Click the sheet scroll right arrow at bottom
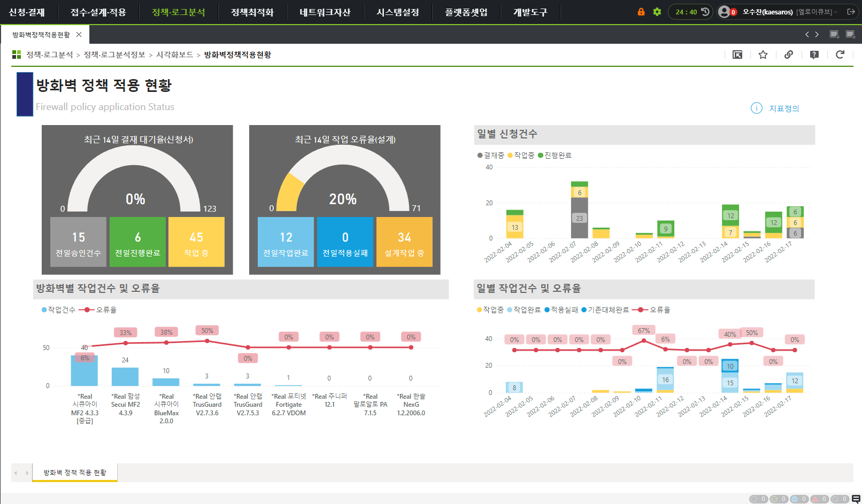Viewport: 862px width, 504px height. click(27, 473)
